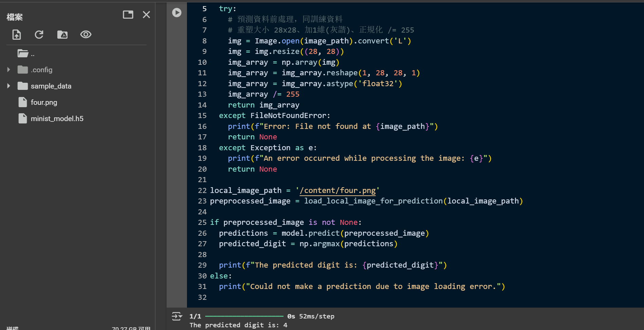This screenshot has height=330, width=644.
Task: Refresh the file browser
Action: point(39,35)
